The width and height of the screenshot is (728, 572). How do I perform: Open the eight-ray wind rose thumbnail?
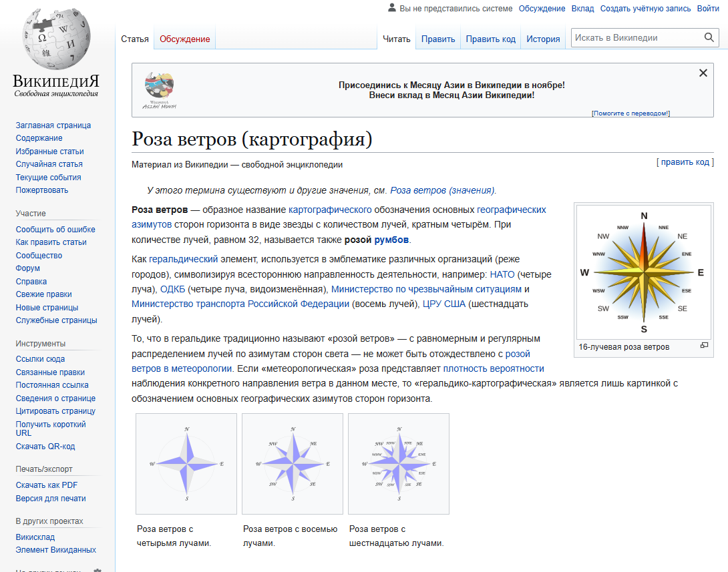(293, 463)
